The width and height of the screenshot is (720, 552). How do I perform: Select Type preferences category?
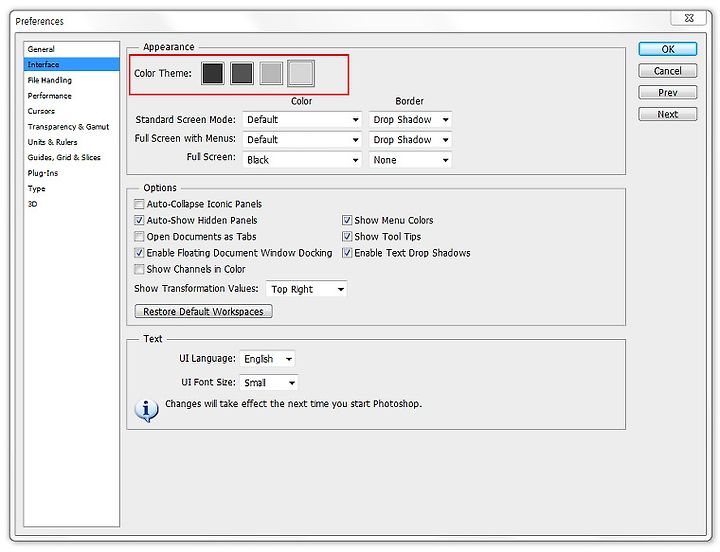(72, 189)
